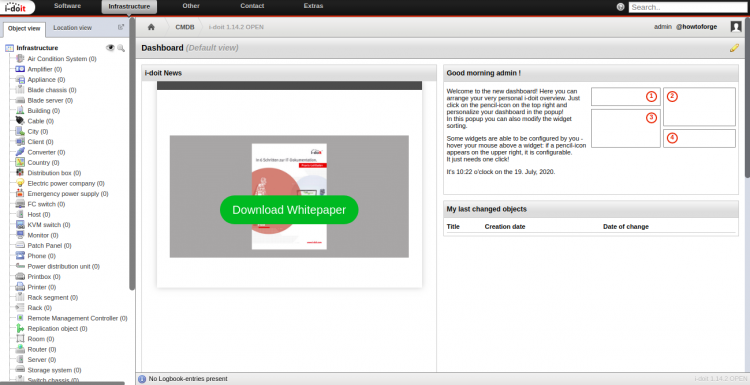Select Rack (0) tree item
Image resolution: width=750 pixels, height=385 pixels.
pyautogui.click(x=39, y=308)
